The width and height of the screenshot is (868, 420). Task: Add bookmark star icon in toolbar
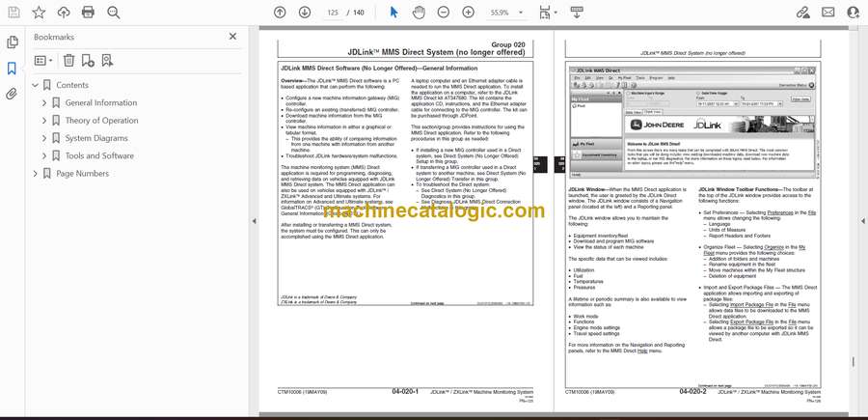coord(39,13)
